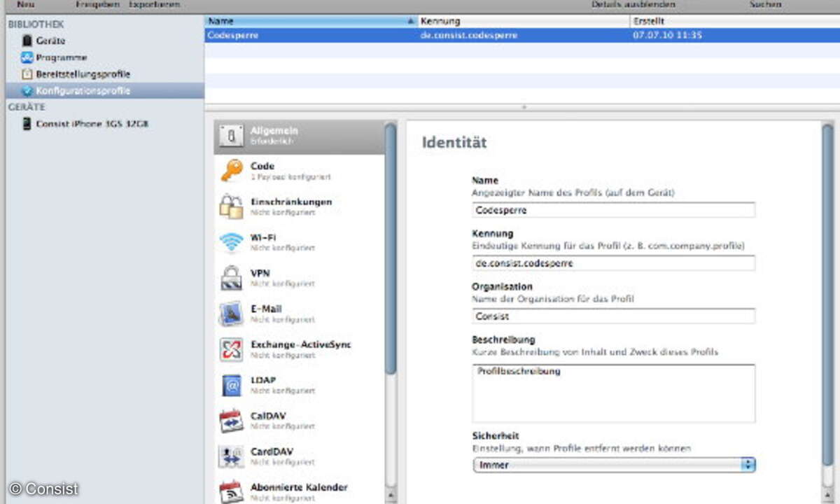Image resolution: width=840 pixels, height=504 pixels.
Task: Click the Beschreibung text area
Action: click(614, 393)
